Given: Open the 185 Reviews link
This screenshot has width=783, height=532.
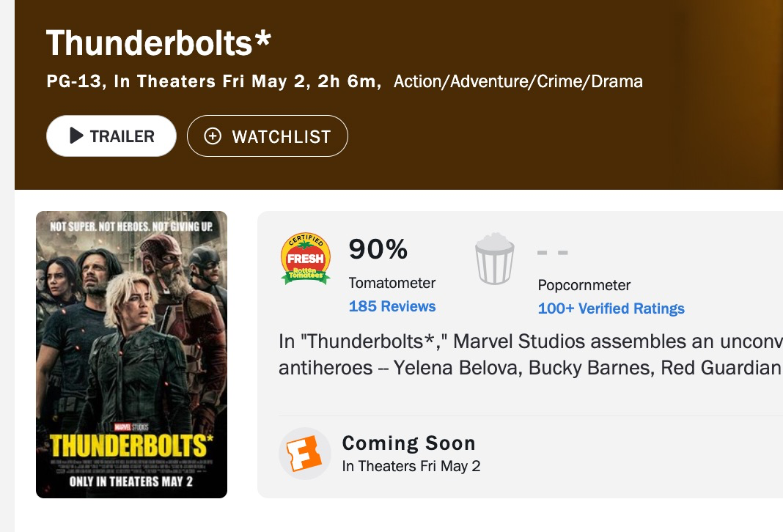Looking at the screenshot, I should pyautogui.click(x=392, y=306).
